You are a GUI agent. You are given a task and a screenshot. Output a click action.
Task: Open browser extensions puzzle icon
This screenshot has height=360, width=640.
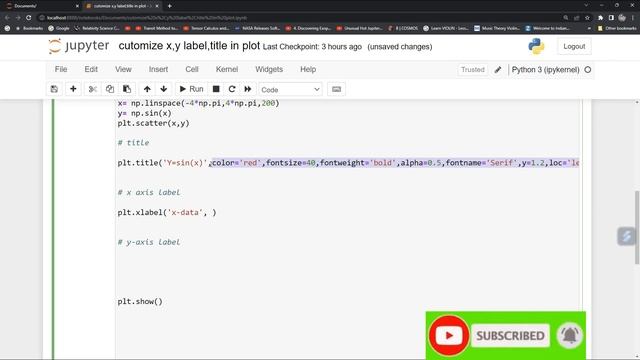tap(600, 18)
